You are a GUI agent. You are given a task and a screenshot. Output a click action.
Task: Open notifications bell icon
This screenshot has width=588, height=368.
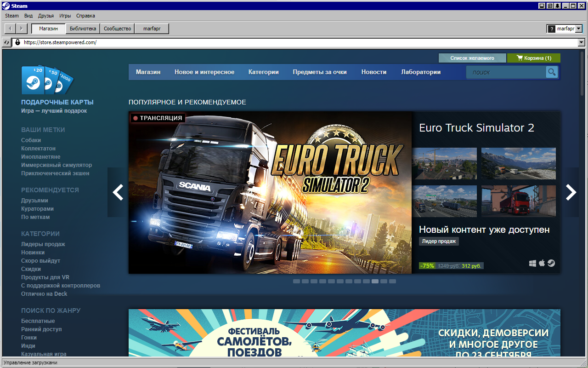coord(558,6)
